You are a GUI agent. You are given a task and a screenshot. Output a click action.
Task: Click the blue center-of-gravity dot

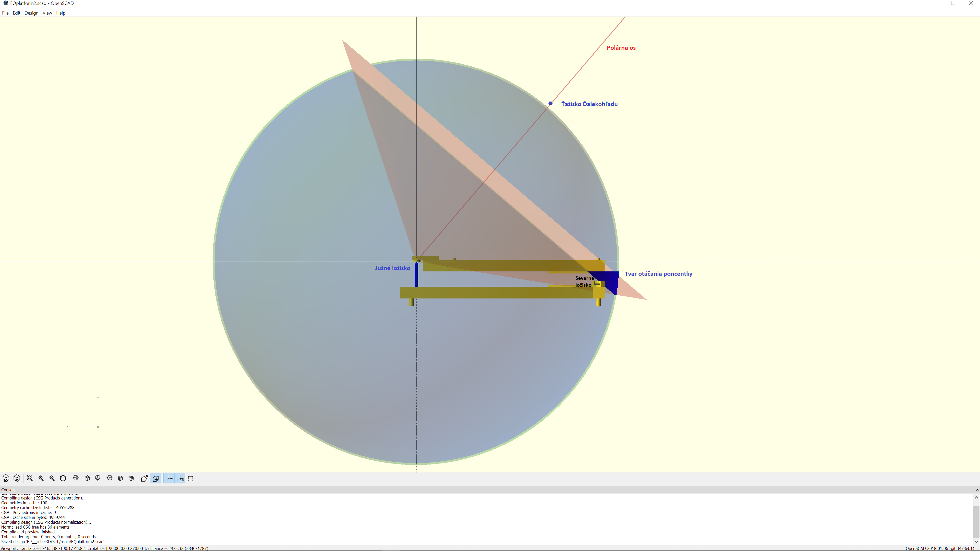tap(550, 103)
